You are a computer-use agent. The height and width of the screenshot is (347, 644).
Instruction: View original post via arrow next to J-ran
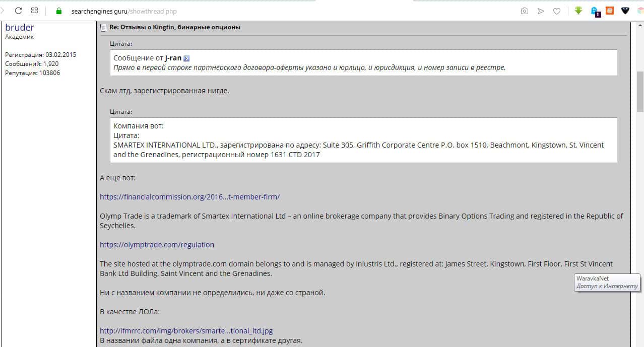pos(186,58)
